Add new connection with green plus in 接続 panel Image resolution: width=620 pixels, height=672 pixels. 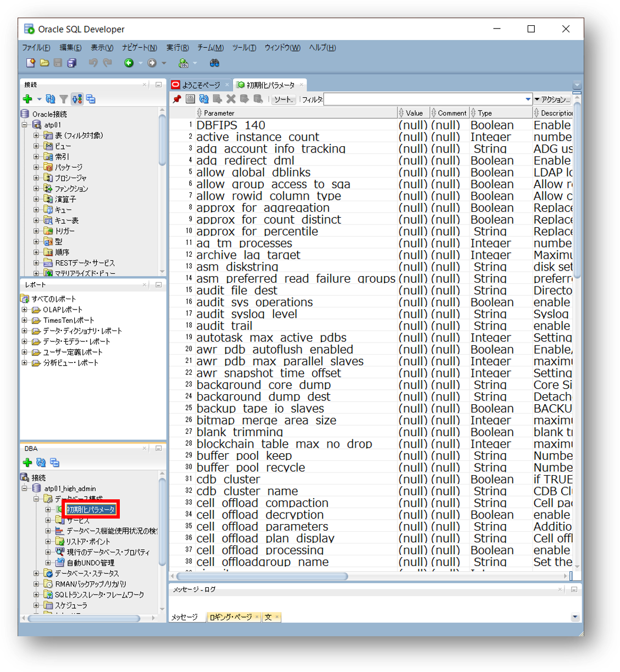[x=27, y=99]
